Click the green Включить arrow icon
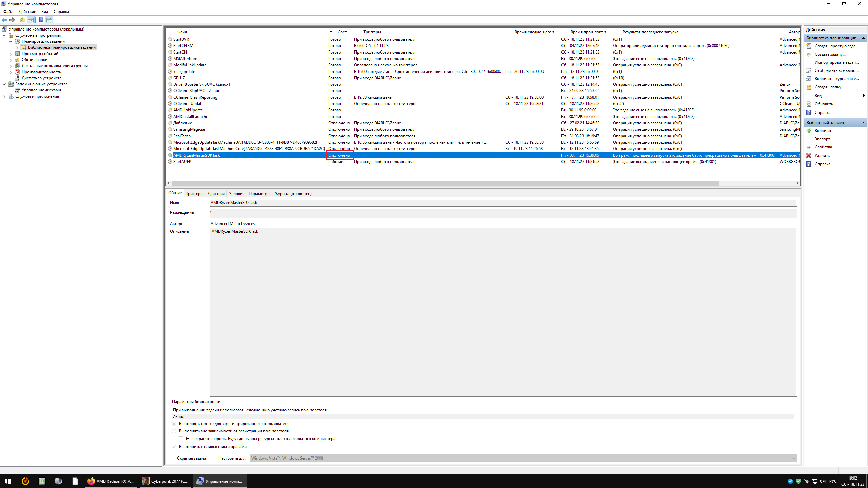This screenshot has width=868, height=488. 809,131
